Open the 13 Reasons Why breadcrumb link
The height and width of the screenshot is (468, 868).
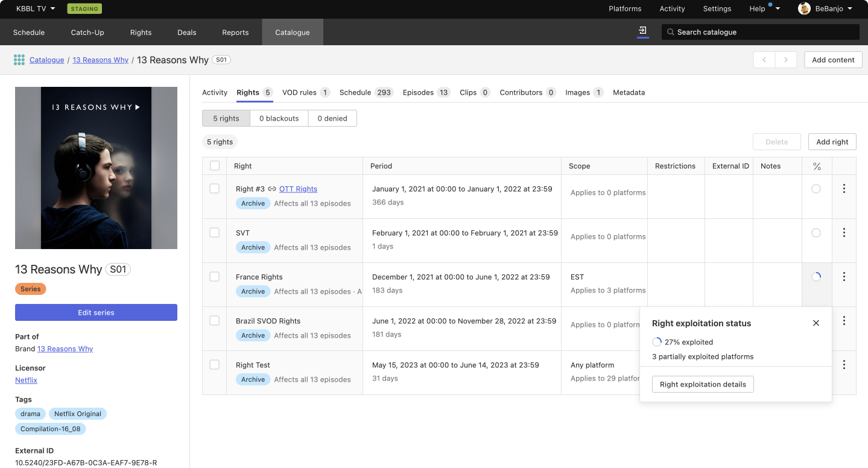(x=101, y=60)
